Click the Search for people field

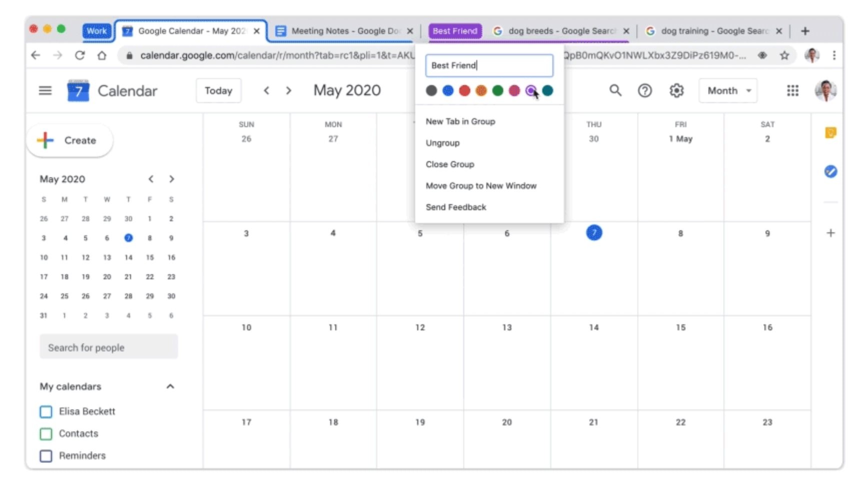click(109, 347)
